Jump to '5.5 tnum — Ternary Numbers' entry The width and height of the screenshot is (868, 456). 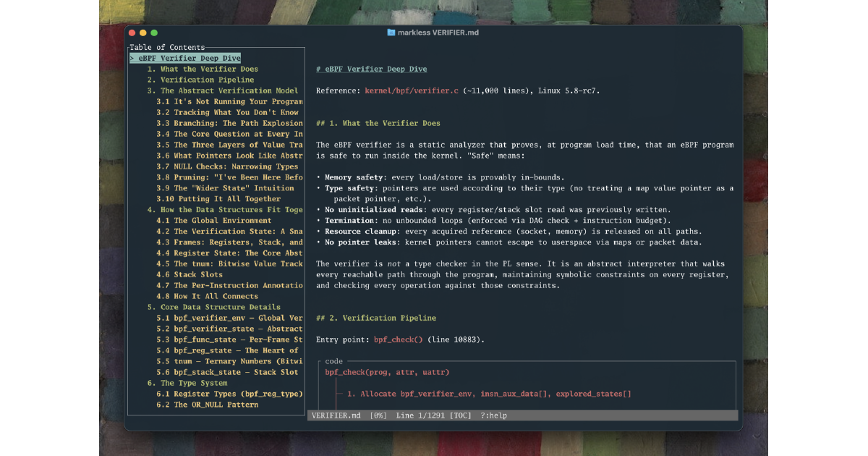pyautogui.click(x=229, y=361)
